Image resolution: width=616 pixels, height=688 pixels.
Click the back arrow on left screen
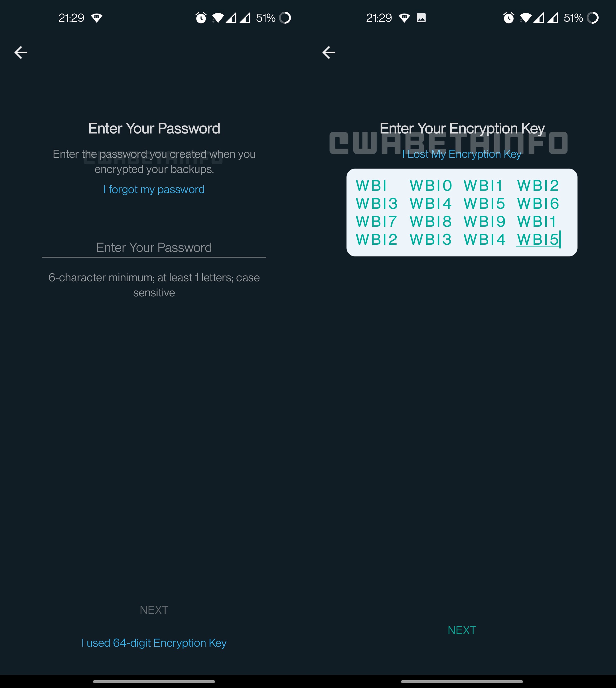22,52
